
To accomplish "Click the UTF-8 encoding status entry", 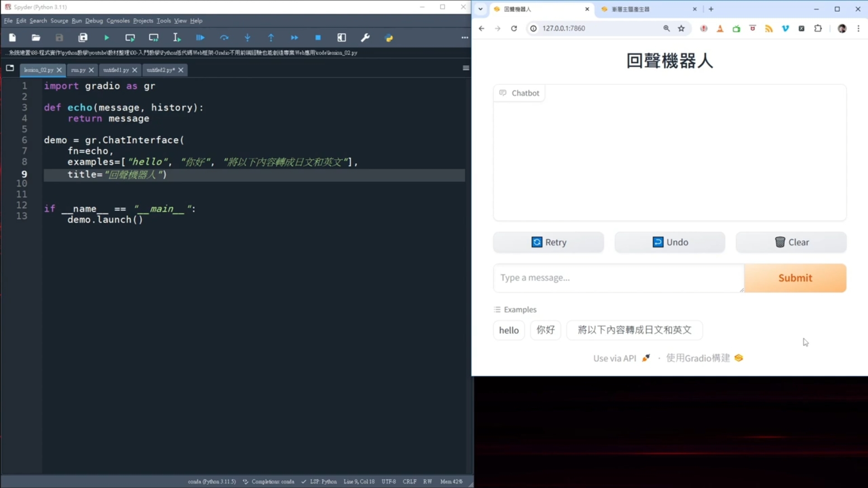I will (x=389, y=482).
